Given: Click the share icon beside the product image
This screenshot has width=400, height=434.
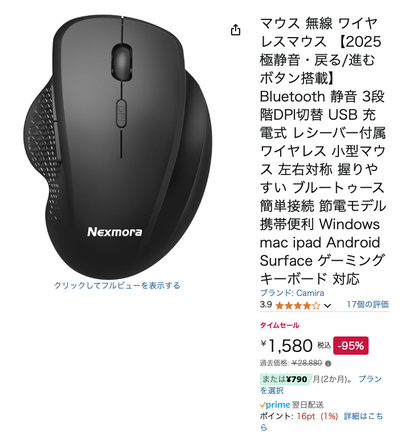Looking at the screenshot, I should (235, 30).
